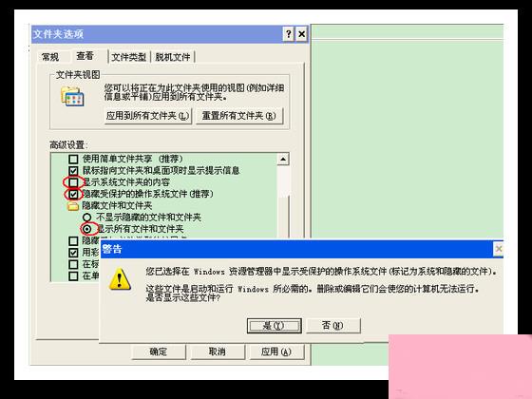Toggle the checked 用彩 checkbox row
The height and width of the screenshot is (399, 532).
(x=73, y=253)
